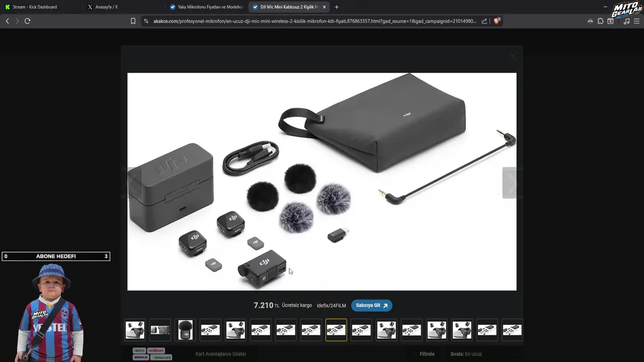Open a new tab with plus button
This screenshot has width=644, height=362.
[337, 7]
